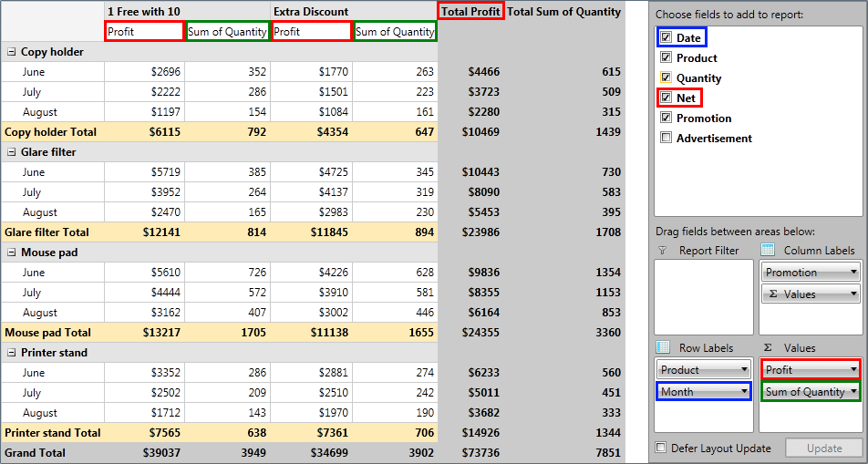Click the 3360 Mouse pad total quantity

click(x=608, y=333)
